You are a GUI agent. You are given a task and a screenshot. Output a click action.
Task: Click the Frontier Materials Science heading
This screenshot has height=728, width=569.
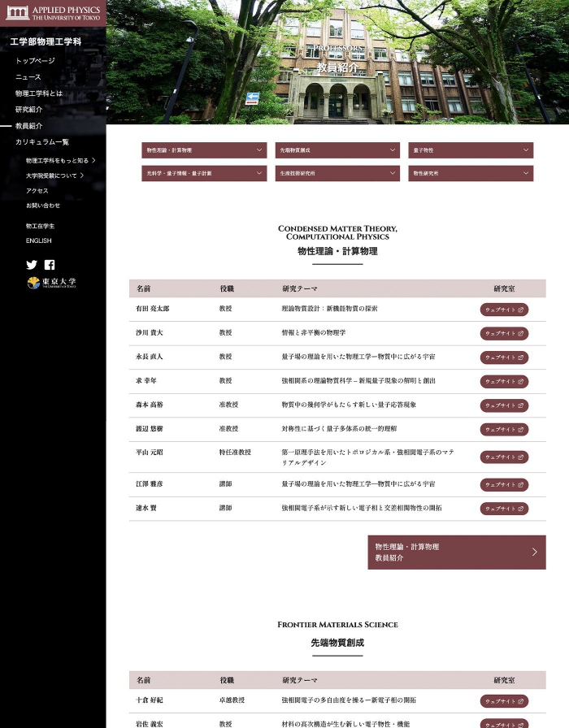337,625
